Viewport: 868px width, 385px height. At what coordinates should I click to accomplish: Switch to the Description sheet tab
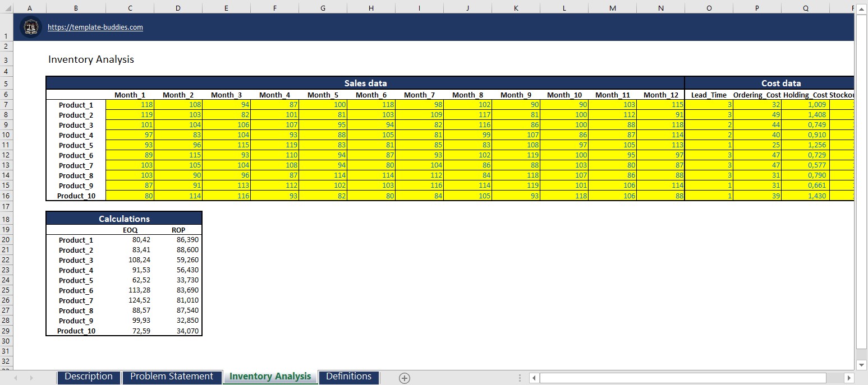[88, 377]
